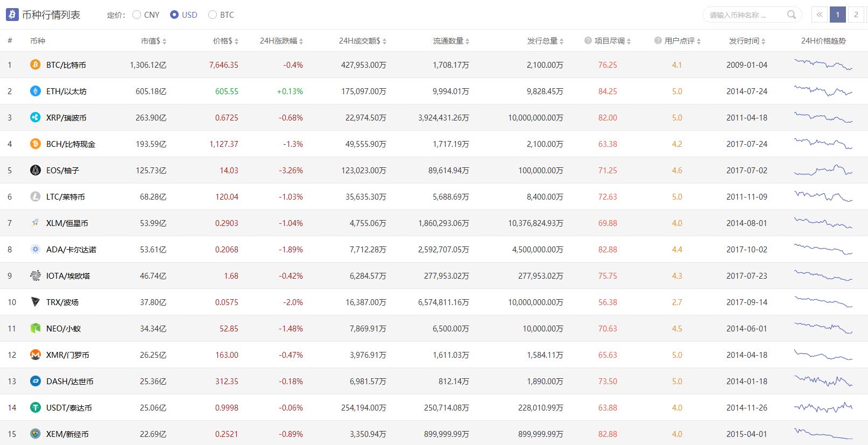Go to previous pages with double-arrow button
This screenshot has width=868, height=445.
819,15
